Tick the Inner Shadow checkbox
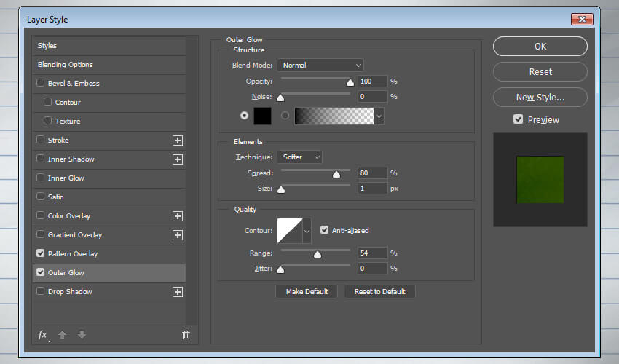The image size is (619, 364). (40, 159)
